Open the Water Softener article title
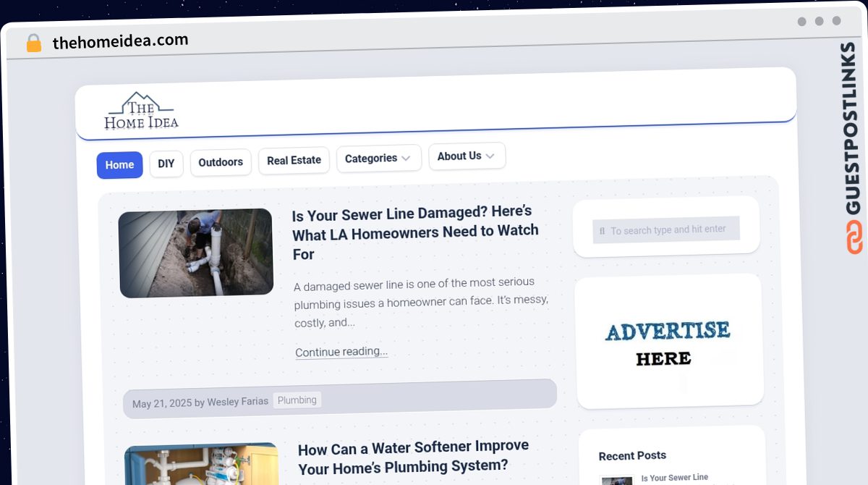 click(x=413, y=456)
